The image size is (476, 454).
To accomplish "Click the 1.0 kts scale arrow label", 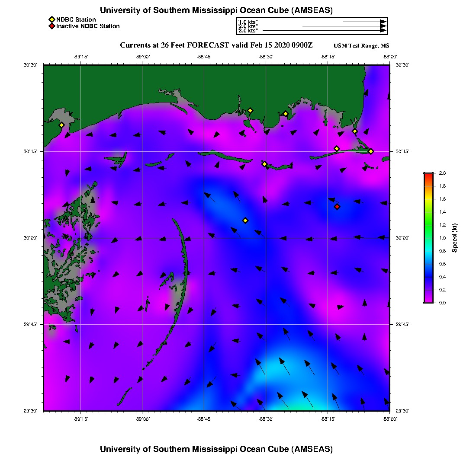I will pos(248,22).
